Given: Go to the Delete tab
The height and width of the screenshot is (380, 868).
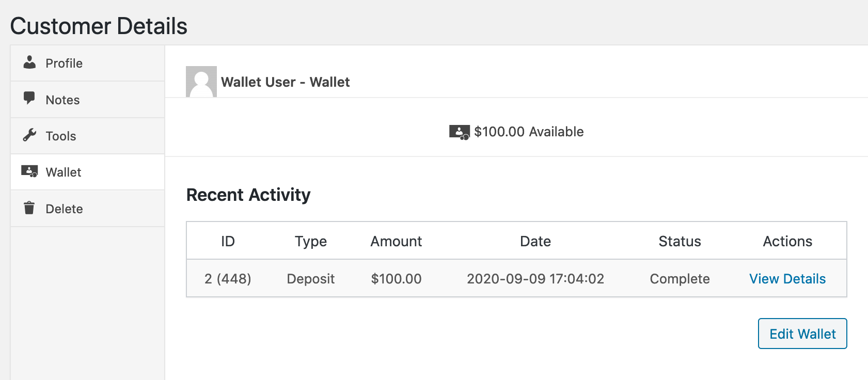Looking at the screenshot, I should click(64, 209).
